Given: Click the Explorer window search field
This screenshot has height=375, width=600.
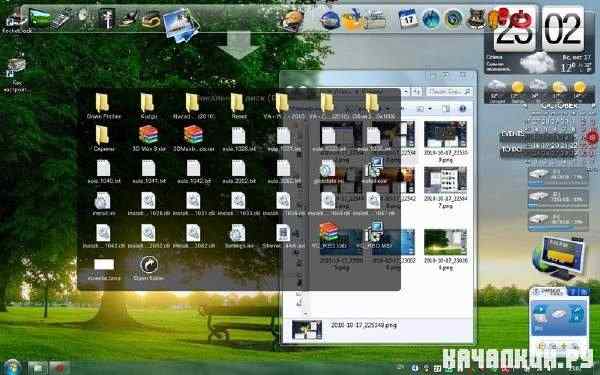Looking at the screenshot, I should [449, 92].
